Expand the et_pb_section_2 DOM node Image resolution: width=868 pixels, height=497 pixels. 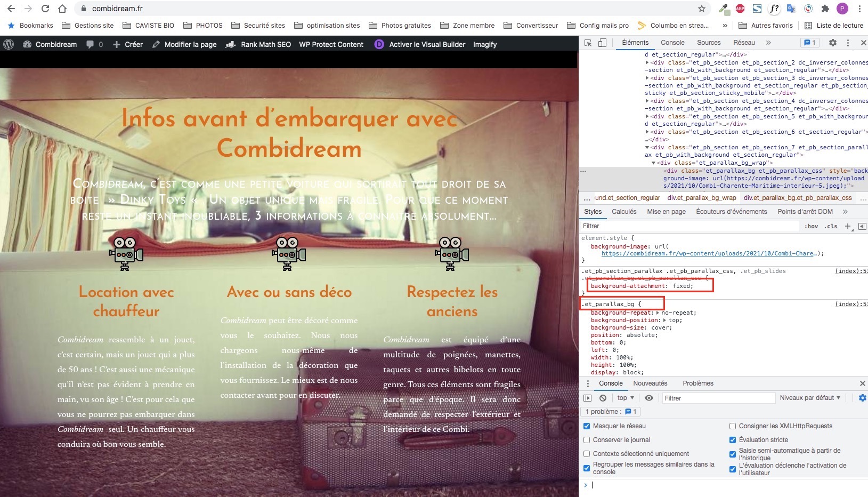[647, 62]
